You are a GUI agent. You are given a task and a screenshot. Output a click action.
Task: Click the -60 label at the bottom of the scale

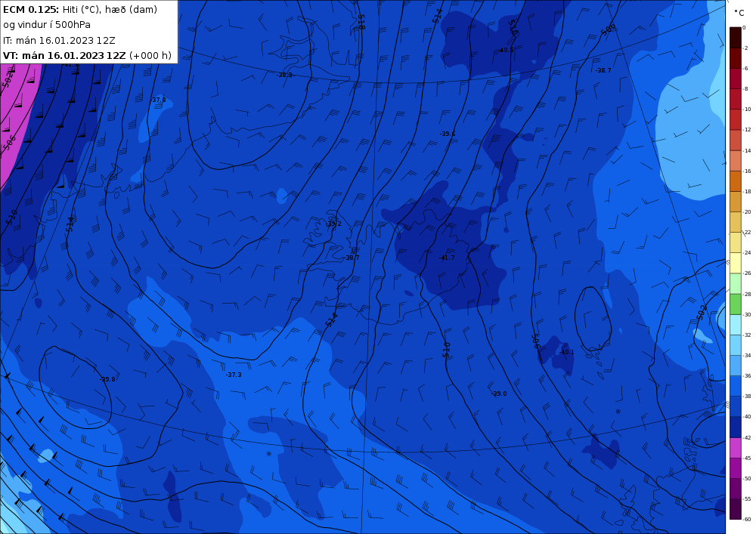click(746, 519)
